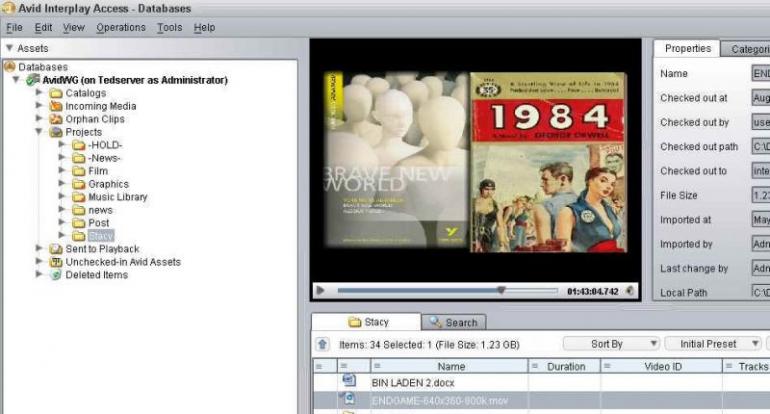
Task: Click the Projects folder icon
Action: [x=56, y=132]
